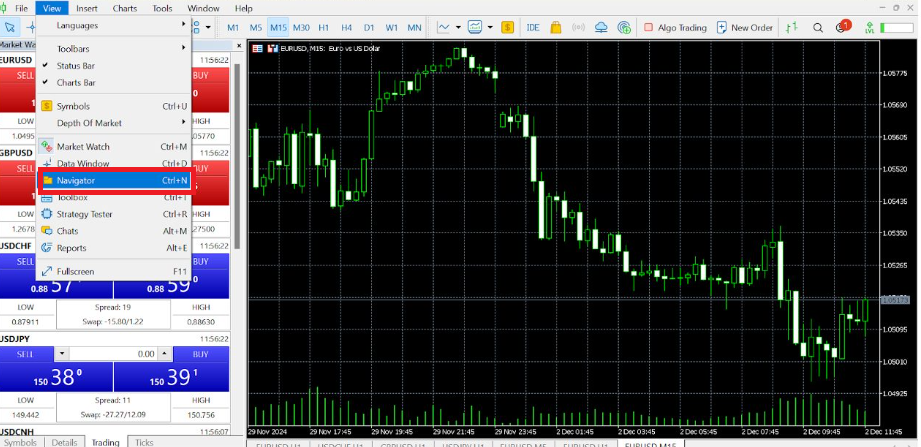Click USDJPY volume input field

(113, 354)
